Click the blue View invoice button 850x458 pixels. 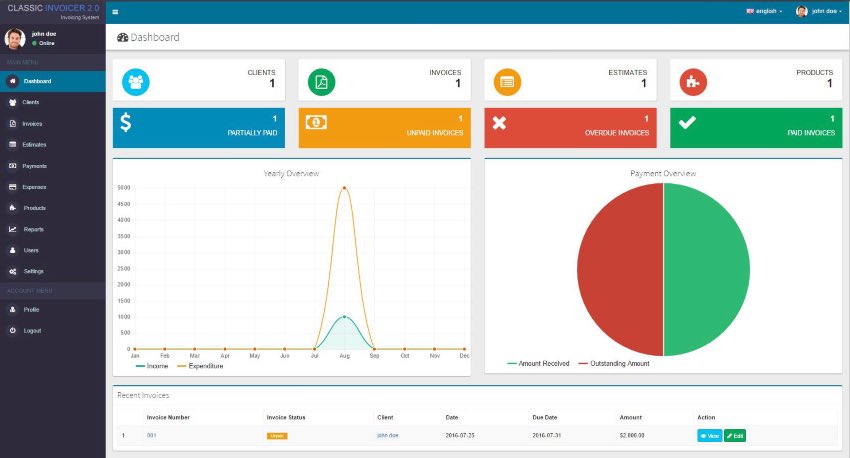point(709,436)
